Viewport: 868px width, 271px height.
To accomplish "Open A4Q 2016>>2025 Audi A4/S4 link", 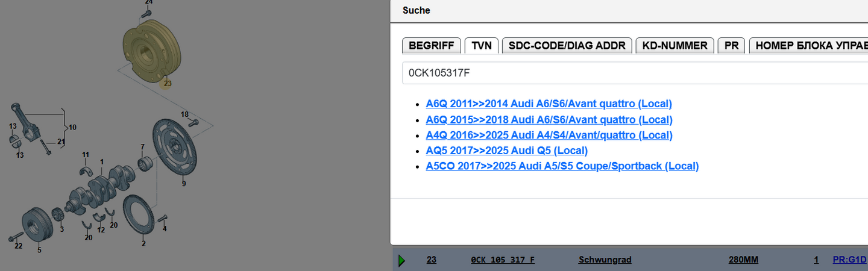I will point(549,135).
